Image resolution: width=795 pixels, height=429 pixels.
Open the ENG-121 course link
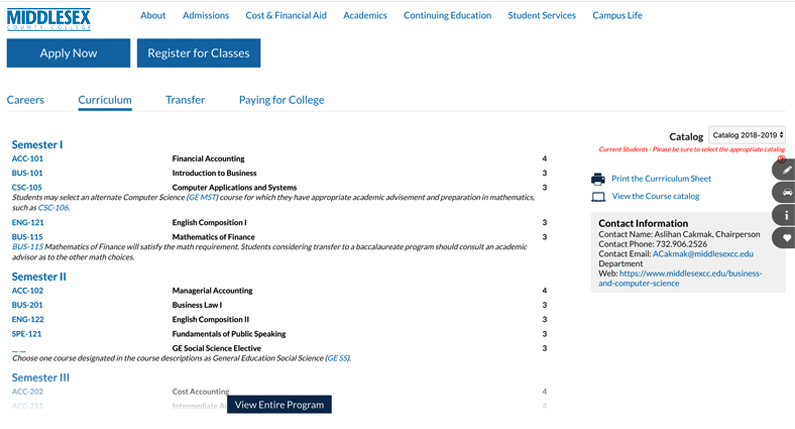(x=28, y=223)
